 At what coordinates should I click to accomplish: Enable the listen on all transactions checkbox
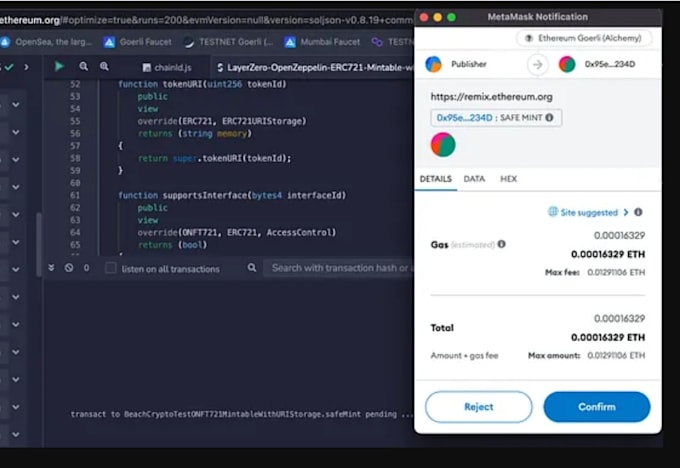point(111,268)
